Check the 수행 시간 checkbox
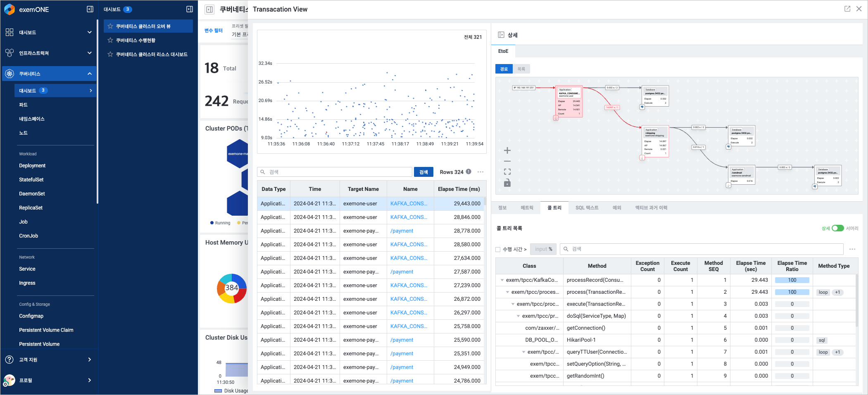Image resolution: width=868 pixels, height=395 pixels. click(498, 249)
